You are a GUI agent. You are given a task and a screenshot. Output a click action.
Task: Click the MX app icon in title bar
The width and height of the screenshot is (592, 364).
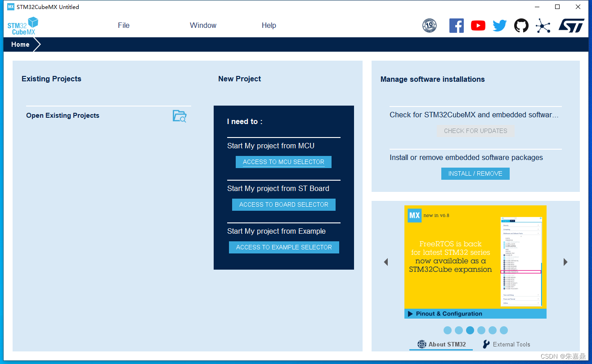11,7
